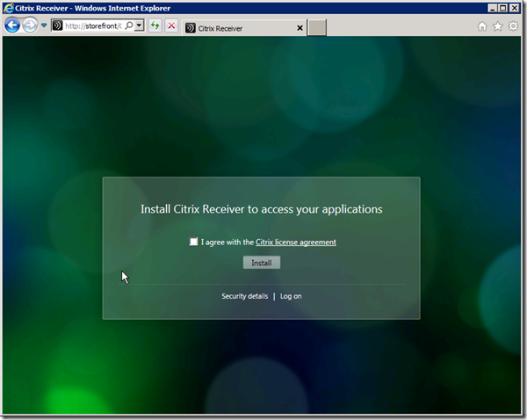Expand the address bar autocomplete dropdown
Viewport: 527px width, 420px height.
click(x=139, y=25)
